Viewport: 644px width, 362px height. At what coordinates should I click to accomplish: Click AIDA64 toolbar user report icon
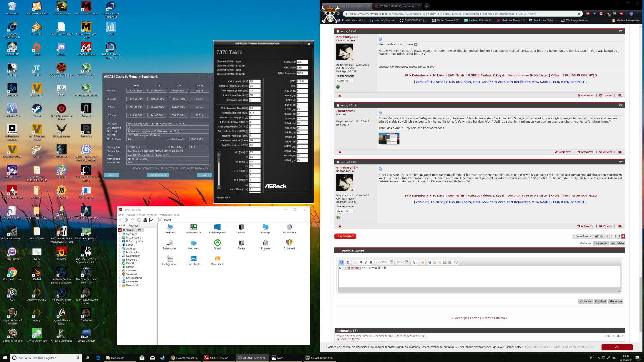(145, 220)
